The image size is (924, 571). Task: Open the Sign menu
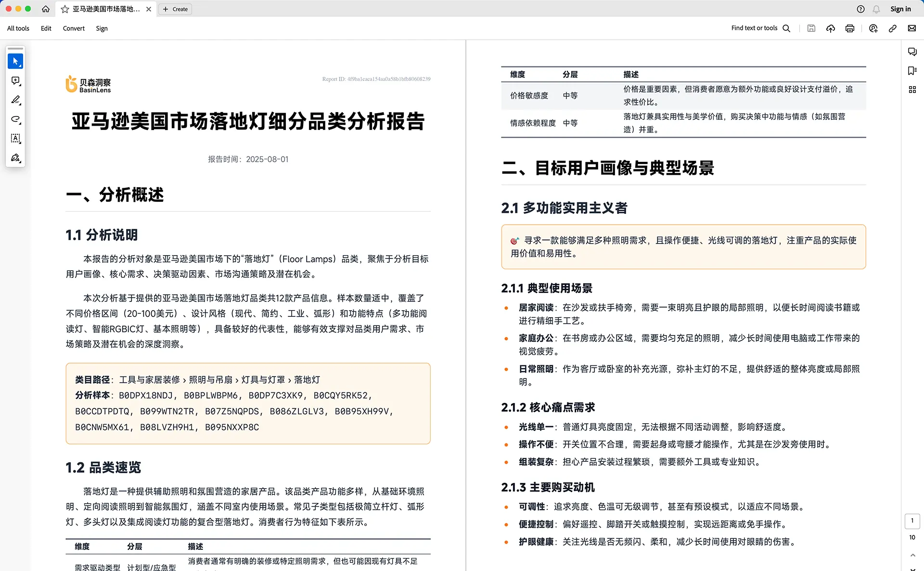tap(102, 28)
